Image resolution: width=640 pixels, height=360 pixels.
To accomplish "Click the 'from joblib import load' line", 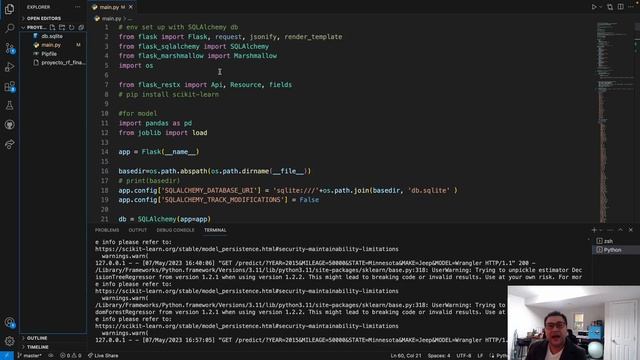I will 163,133.
